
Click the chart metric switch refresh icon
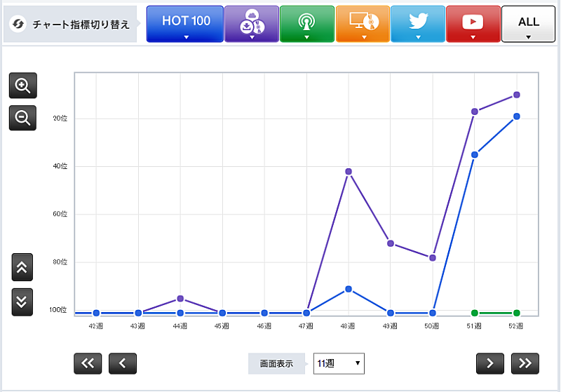[19, 25]
